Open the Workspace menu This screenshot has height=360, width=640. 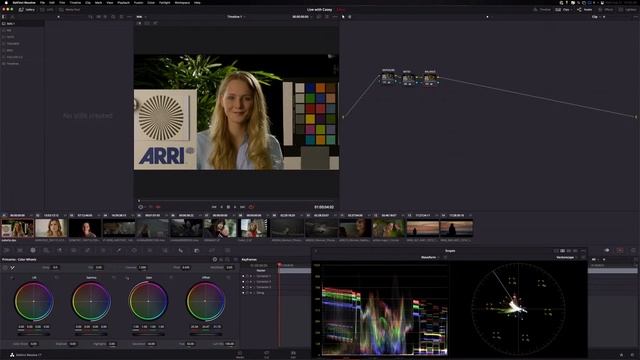(x=182, y=2)
